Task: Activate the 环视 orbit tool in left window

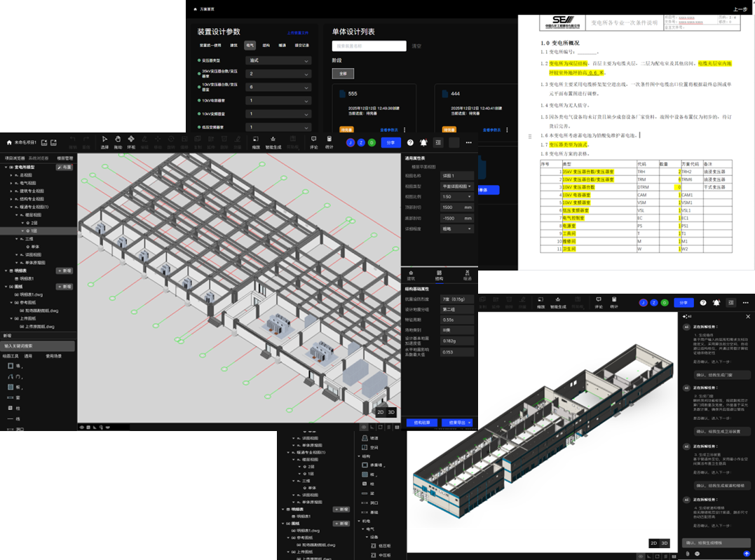Action: 131,142
